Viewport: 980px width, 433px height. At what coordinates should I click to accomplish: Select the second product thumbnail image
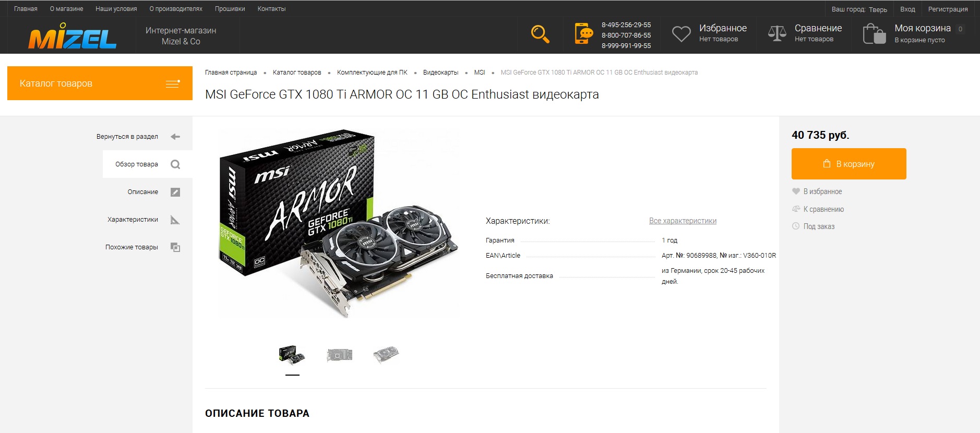click(339, 355)
